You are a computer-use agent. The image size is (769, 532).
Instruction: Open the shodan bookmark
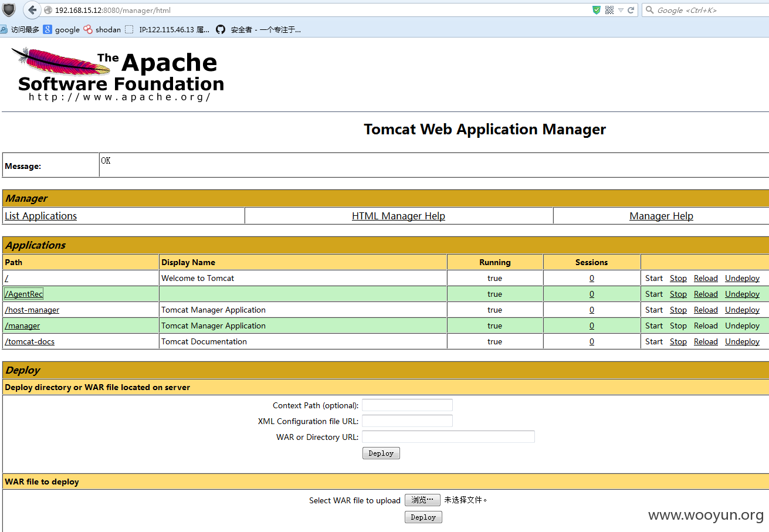(x=102, y=29)
